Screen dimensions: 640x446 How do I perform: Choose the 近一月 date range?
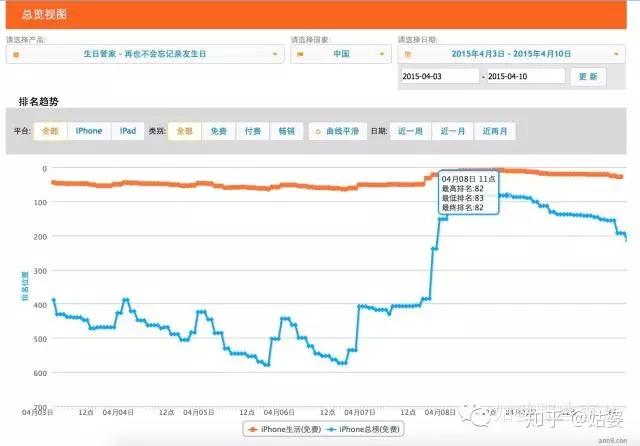453,131
